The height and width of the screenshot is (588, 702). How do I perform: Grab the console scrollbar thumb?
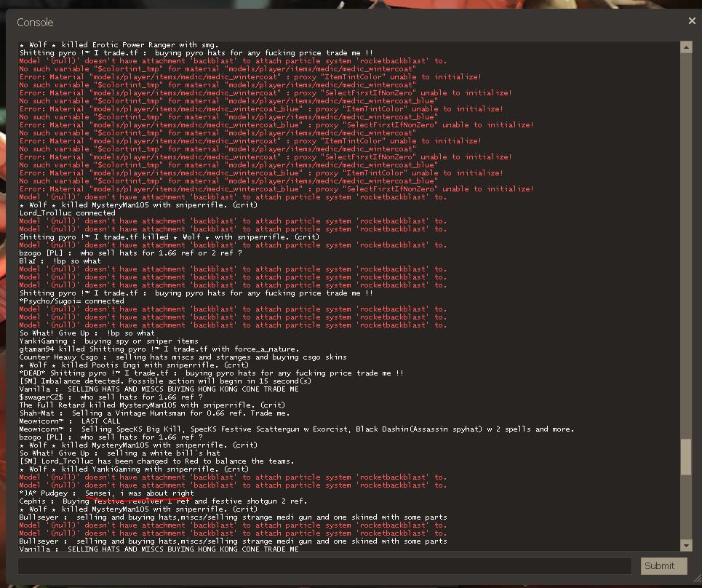[686, 457]
